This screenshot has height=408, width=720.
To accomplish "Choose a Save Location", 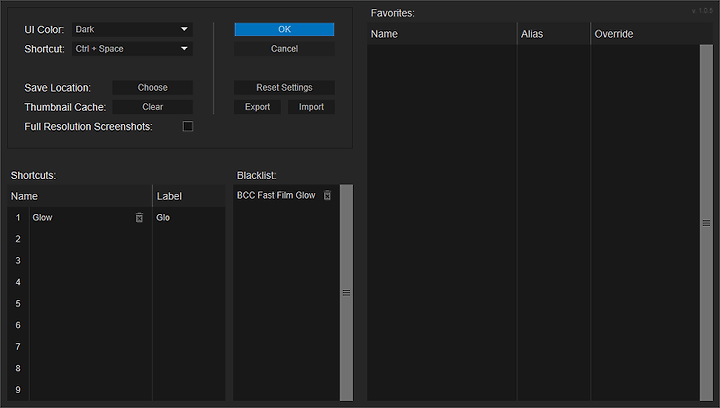I will [x=152, y=88].
